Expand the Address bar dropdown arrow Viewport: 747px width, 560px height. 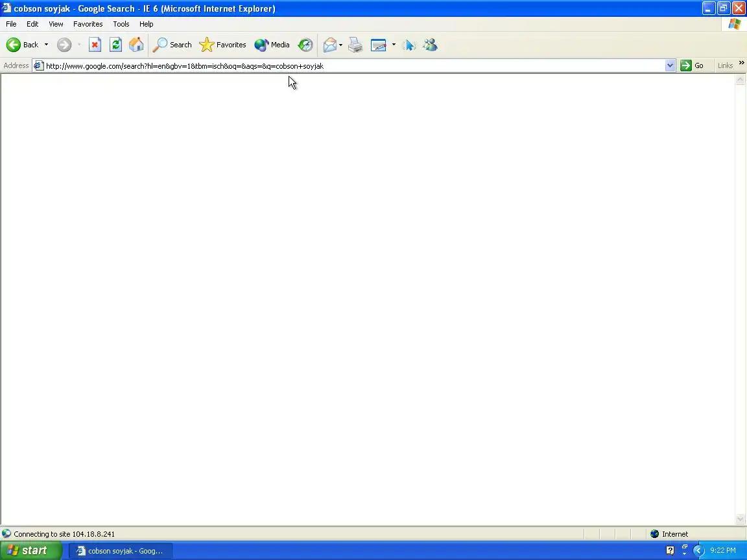[670, 65]
